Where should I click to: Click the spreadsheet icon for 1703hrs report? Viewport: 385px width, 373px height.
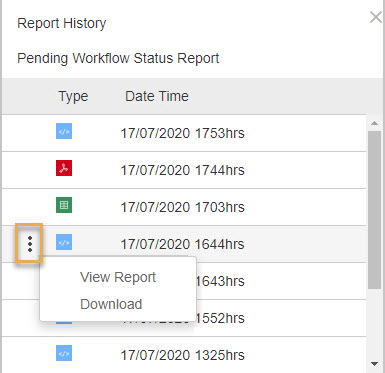coord(64,205)
